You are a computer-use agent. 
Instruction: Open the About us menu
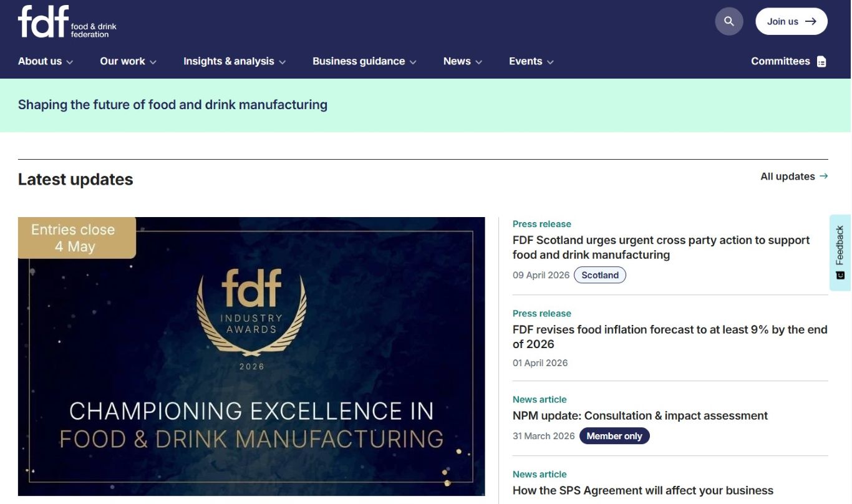pos(40,61)
